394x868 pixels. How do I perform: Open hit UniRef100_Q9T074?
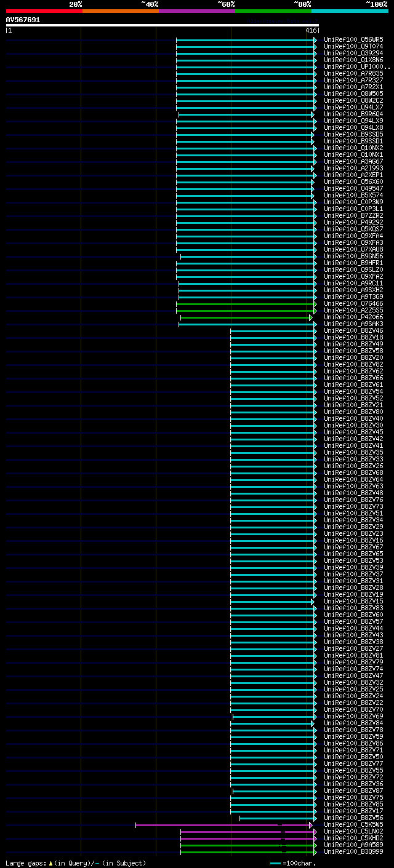353,46
